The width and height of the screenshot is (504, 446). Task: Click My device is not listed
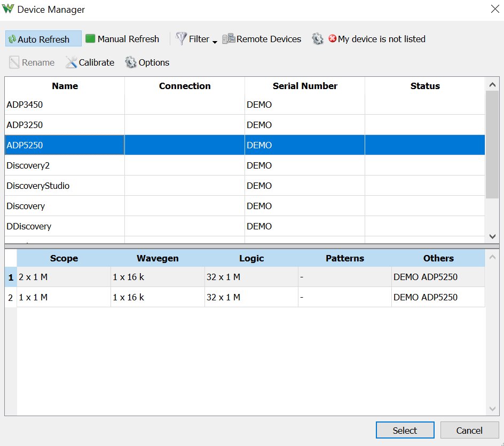click(377, 39)
